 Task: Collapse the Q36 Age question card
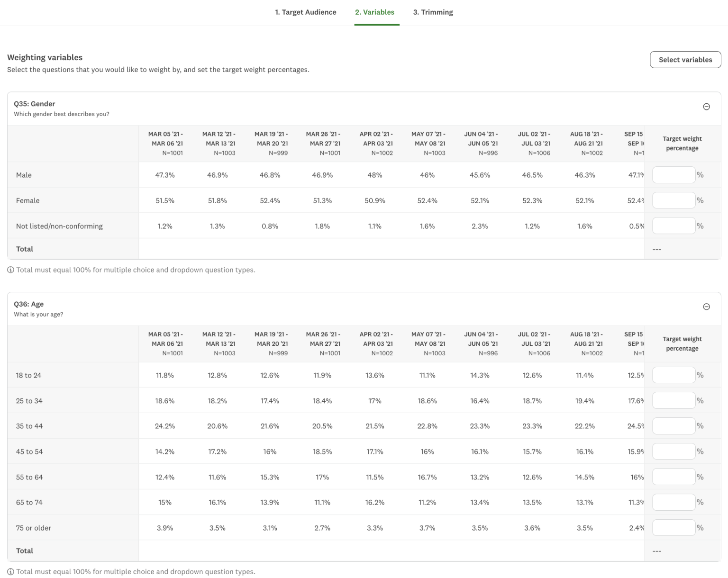tap(706, 307)
